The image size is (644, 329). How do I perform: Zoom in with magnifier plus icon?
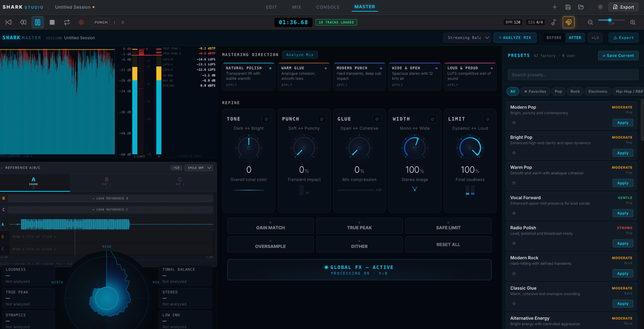coord(633,22)
